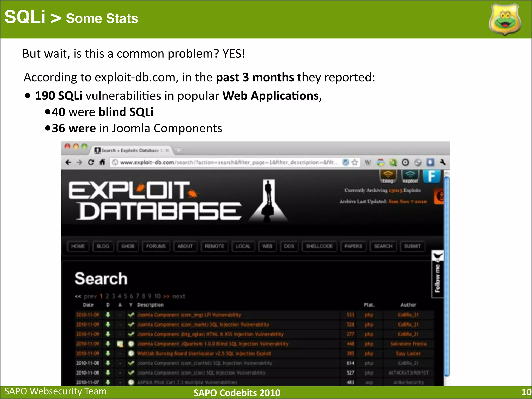The width and height of the screenshot is (532, 399).
Task: Open the SEARCH nav item
Action: (383, 246)
